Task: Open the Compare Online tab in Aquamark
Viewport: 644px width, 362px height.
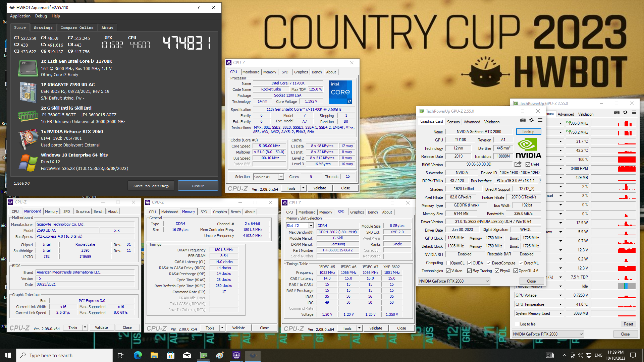Action: pos(77,27)
